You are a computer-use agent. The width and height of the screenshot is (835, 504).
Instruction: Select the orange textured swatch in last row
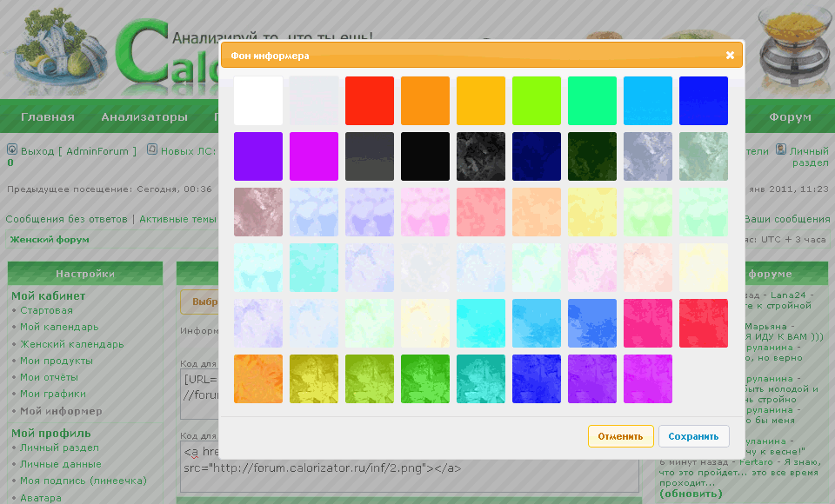point(258,379)
